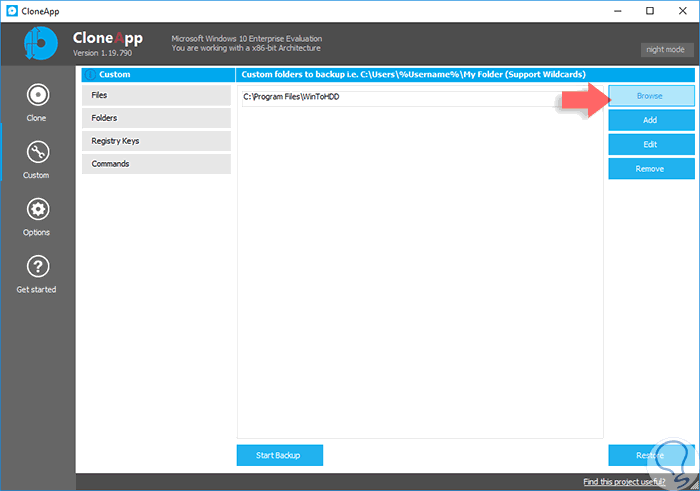The height and width of the screenshot is (491, 700).
Task: Click 'Custom folders to backup' header text
Action: click(413, 75)
